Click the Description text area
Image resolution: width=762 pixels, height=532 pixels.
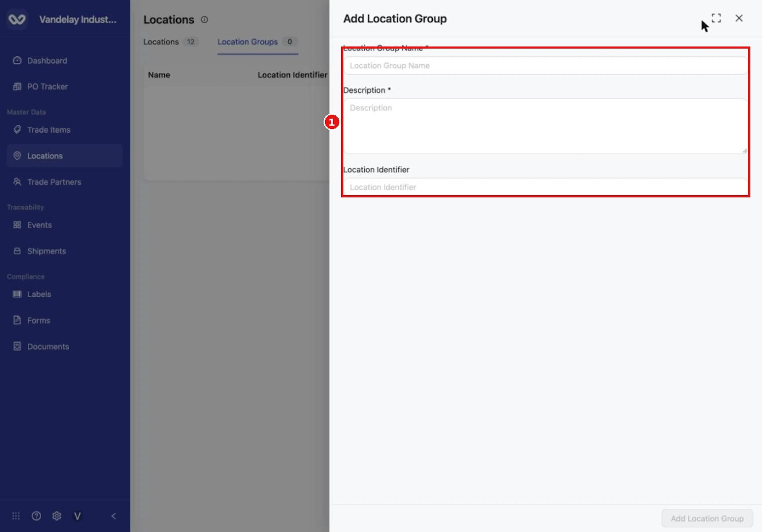pos(545,126)
